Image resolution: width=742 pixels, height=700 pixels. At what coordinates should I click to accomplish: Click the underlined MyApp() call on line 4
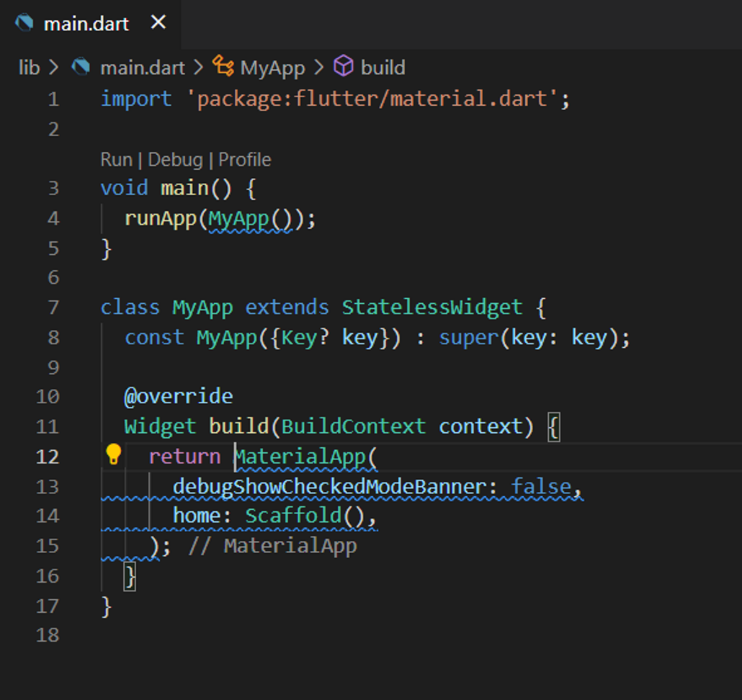[x=250, y=220]
